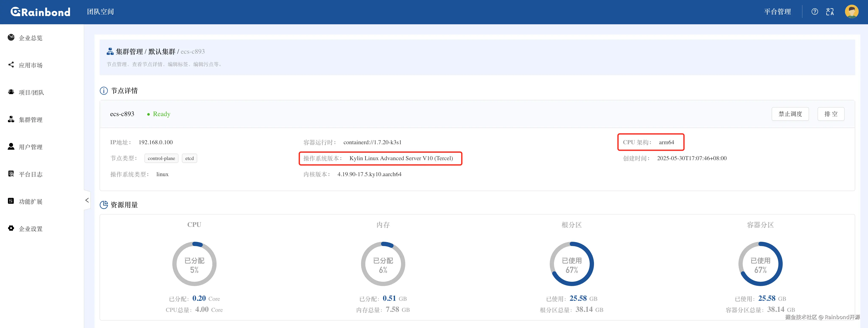Click the 排空 drain button
This screenshot has height=328, width=868.
point(831,114)
